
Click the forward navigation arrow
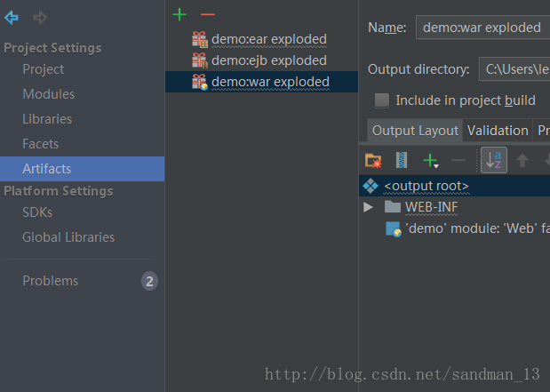coord(40,17)
